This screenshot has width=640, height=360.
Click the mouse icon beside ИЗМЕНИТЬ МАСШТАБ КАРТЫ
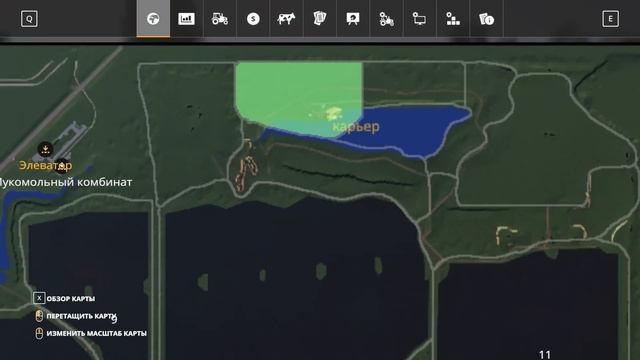[39, 333]
